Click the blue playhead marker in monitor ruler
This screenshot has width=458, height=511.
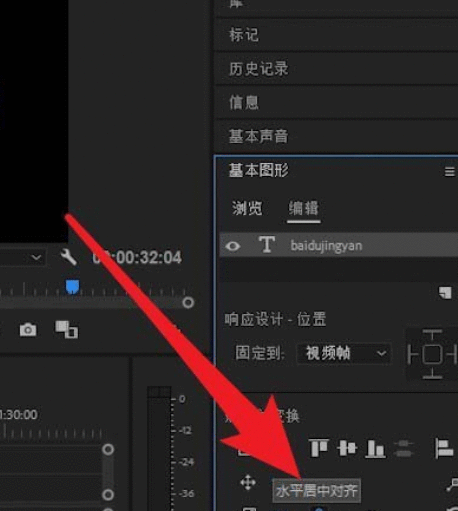point(72,287)
